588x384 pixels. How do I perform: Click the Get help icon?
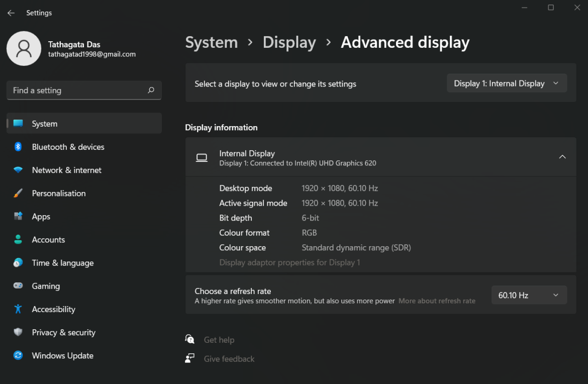[x=190, y=339]
